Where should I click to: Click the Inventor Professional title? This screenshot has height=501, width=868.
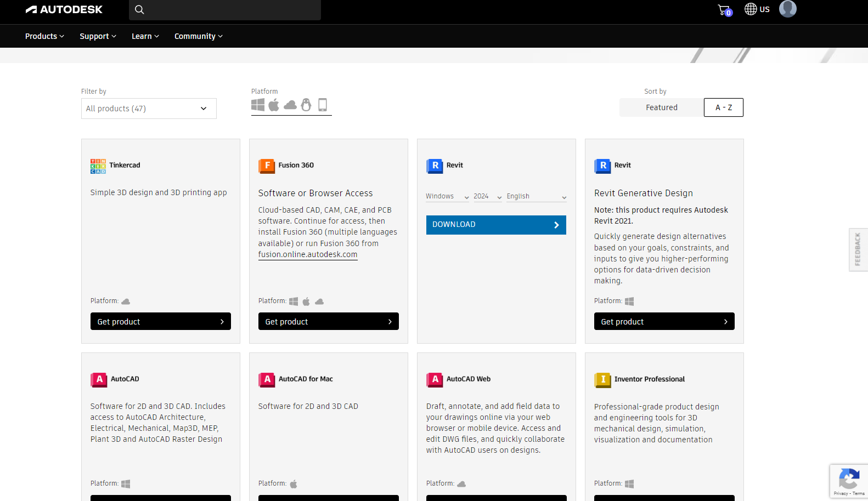650,379
